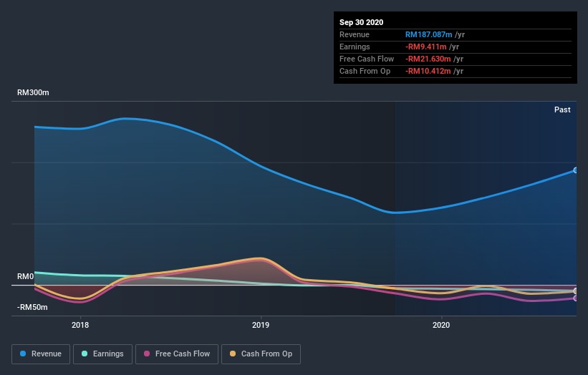Click the Free Cash Flow label in tooltip
588x375 pixels.
coord(367,59)
